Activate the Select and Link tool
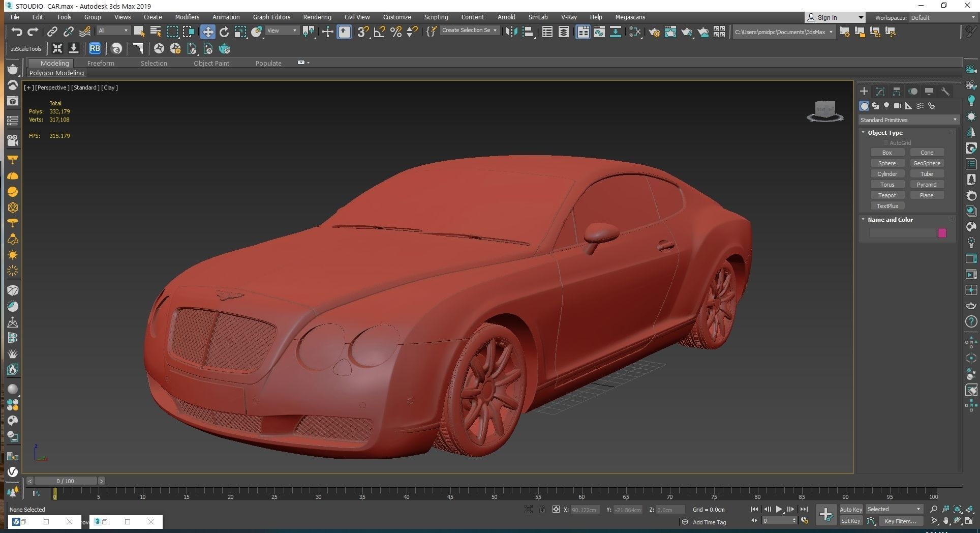Screen dimensions: 980x533 pos(52,32)
